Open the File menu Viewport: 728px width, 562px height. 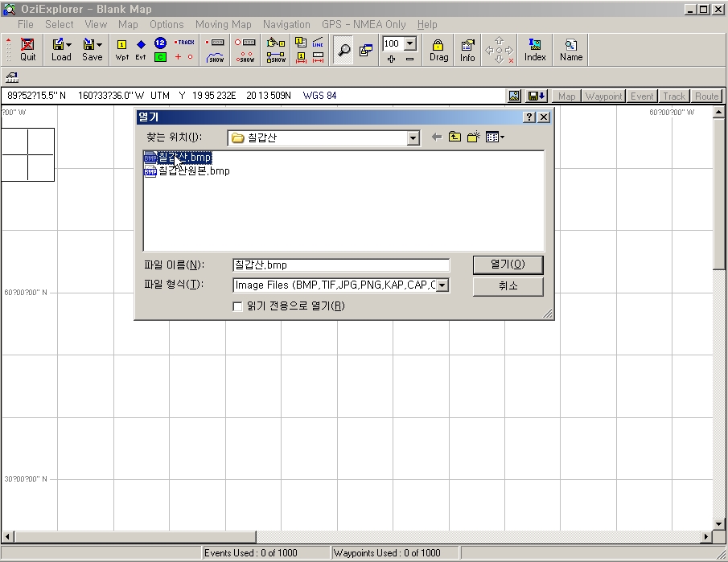coord(26,25)
